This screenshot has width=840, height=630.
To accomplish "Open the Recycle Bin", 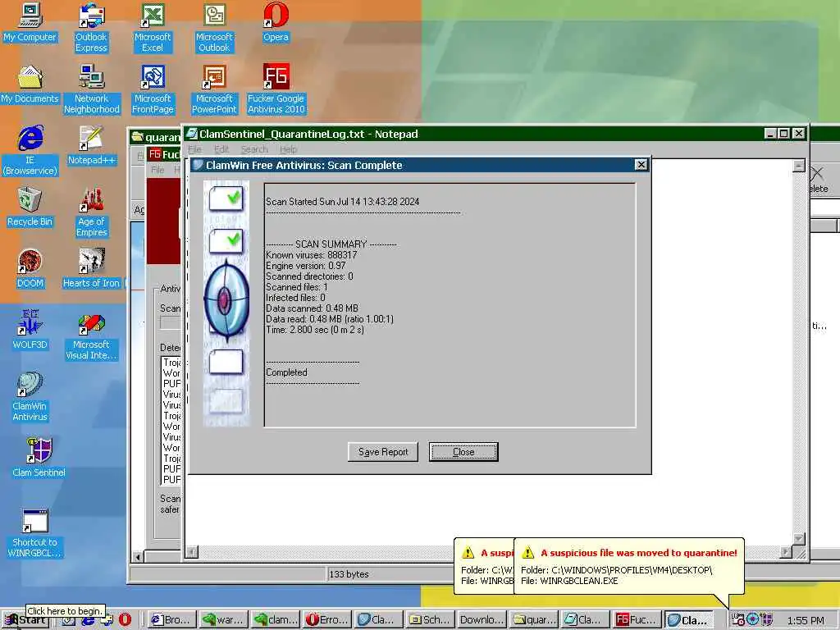I will point(30,207).
